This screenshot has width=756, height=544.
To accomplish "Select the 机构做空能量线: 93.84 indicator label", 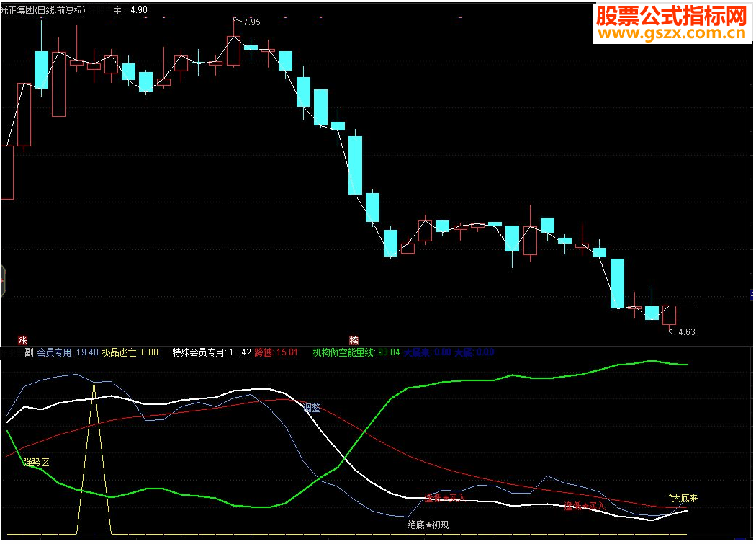I will [x=356, y=352].
